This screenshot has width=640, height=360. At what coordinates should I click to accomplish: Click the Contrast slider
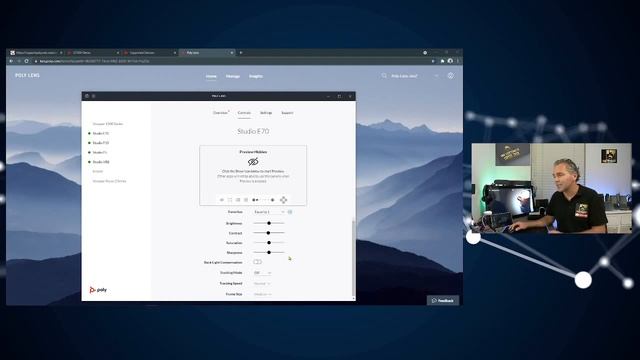tap(269, 233)
